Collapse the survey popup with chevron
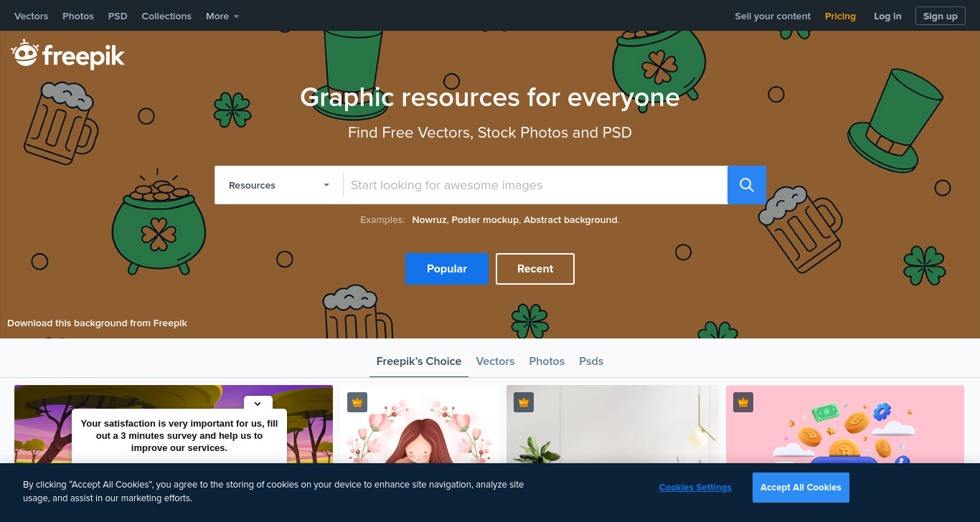 point(258,403)
